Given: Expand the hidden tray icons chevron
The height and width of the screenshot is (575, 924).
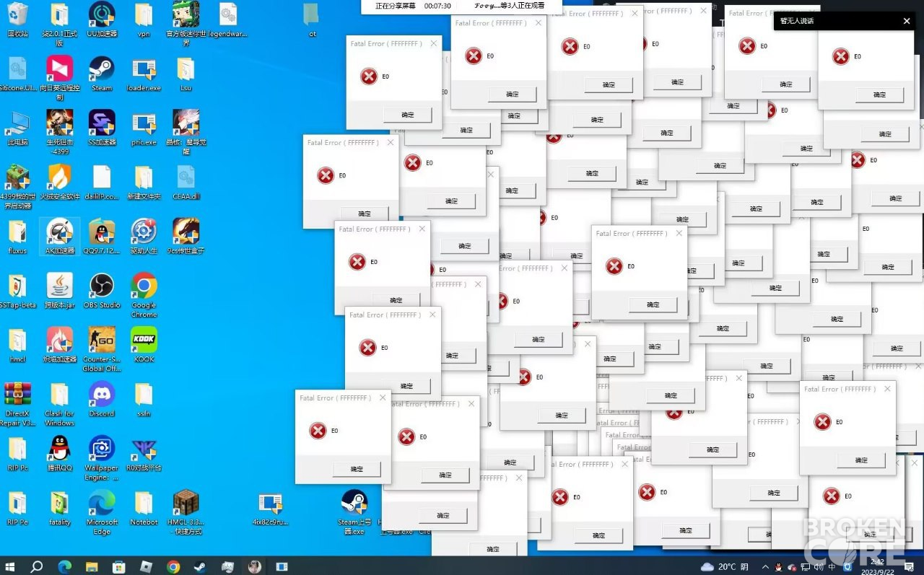Looking at the screenshot, I should (765, 566).
